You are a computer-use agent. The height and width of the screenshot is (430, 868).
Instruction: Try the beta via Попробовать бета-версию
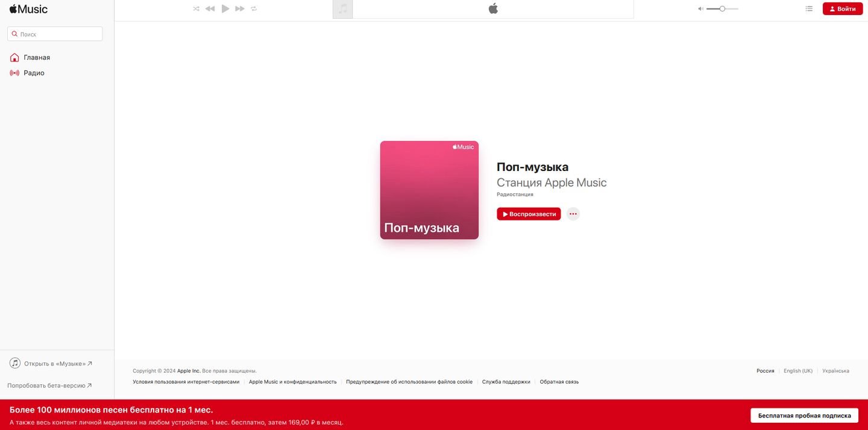[49, 385]
